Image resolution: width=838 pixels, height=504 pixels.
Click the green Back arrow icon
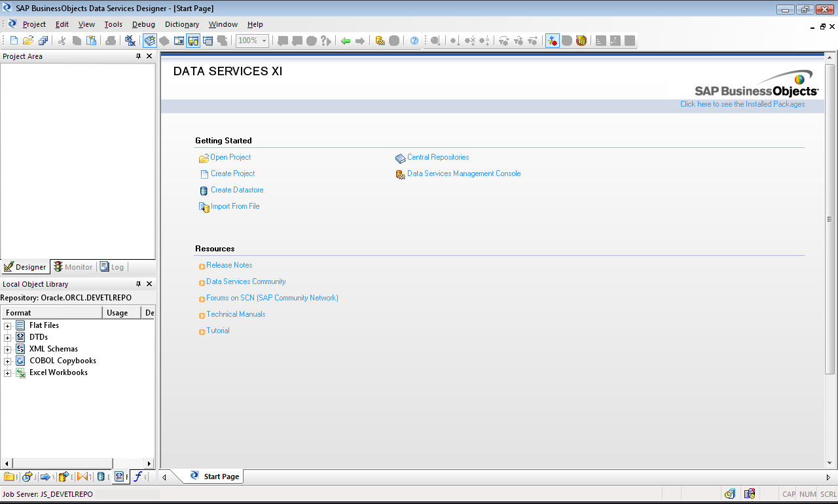tap(346, 41)
